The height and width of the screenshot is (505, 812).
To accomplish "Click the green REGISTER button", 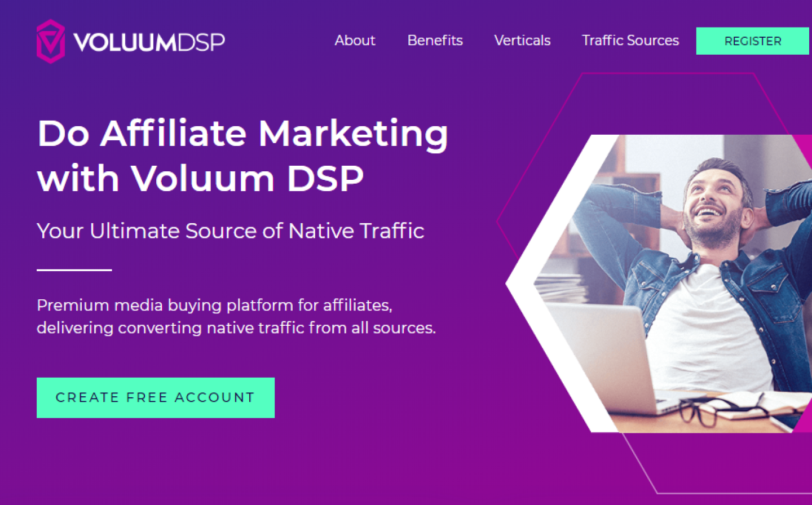I will pyautogui.click(x=753, y=41).
